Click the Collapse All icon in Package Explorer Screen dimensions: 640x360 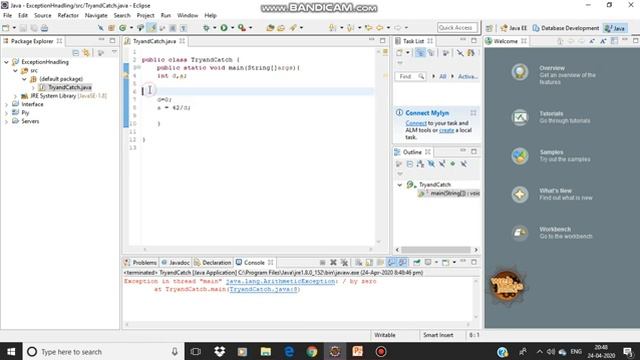76,53
